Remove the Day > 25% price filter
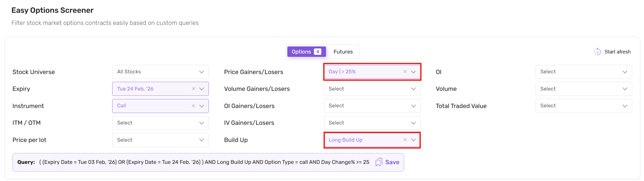 [405, 72]
